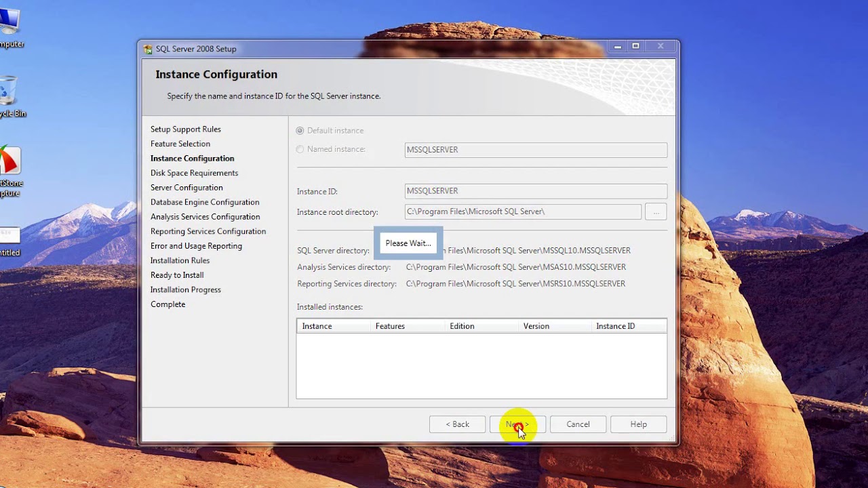The height and width of the screenshot is (488, 868).
Task: Select Instance Configuration step in sidebar
Action: tap(193, 159)
